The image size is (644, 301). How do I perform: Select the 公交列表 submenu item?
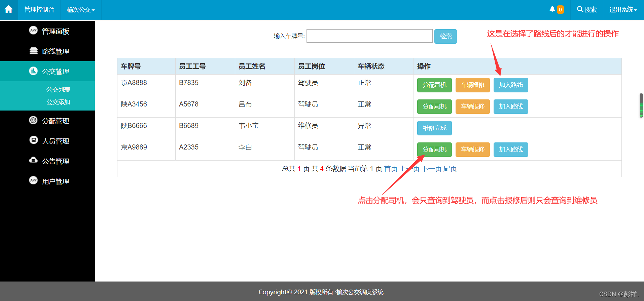click(x=58, y=90)
